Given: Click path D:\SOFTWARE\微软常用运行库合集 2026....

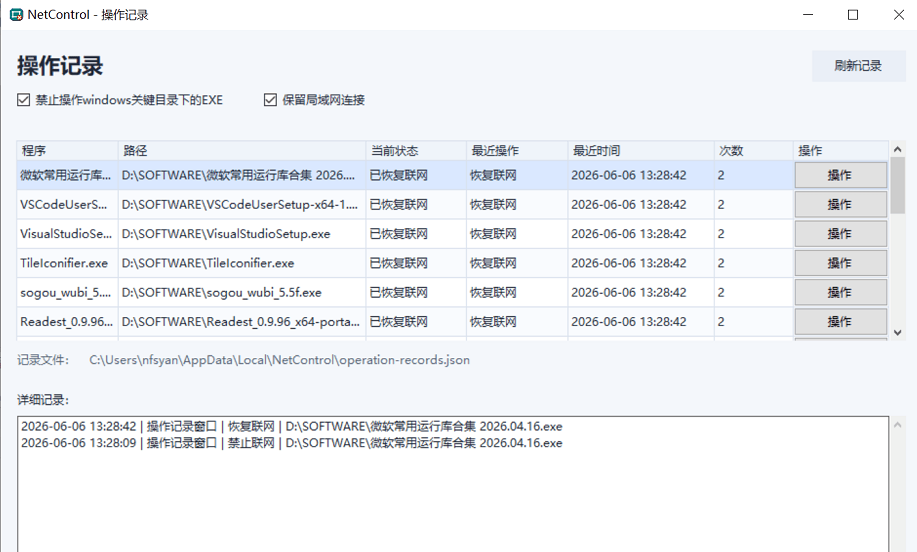Looking at the screenshot, I should click(x=238, y=175).
